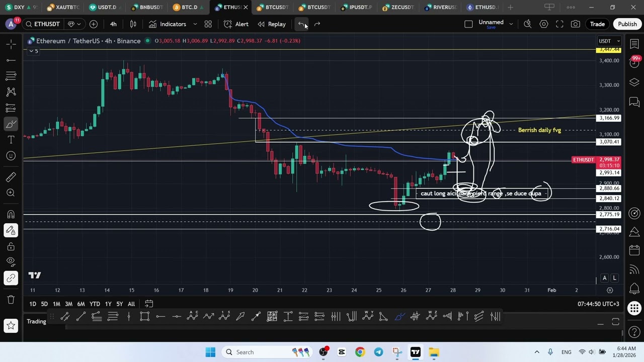Open go-to-date calendar icon
Image resolution: width=644 pixels, height=362 pixels.
click(x=149, y=304)
